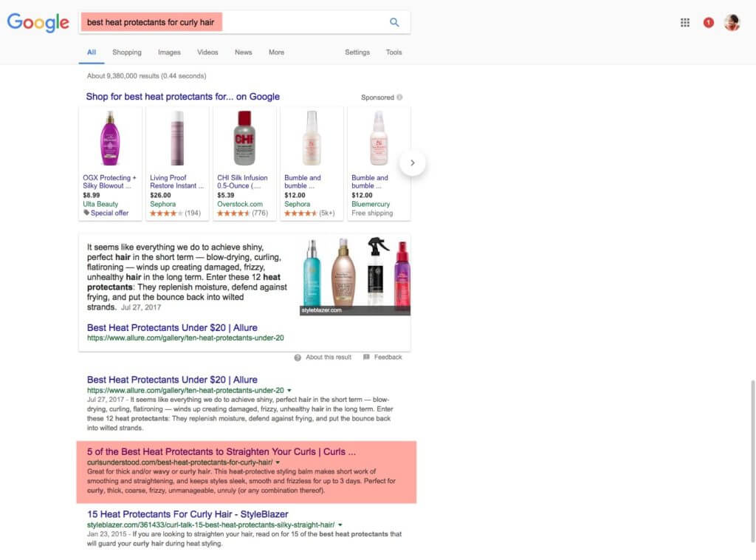Open the Living Proof Restore product image
This screenshot has height=560, width=756.
177,138
